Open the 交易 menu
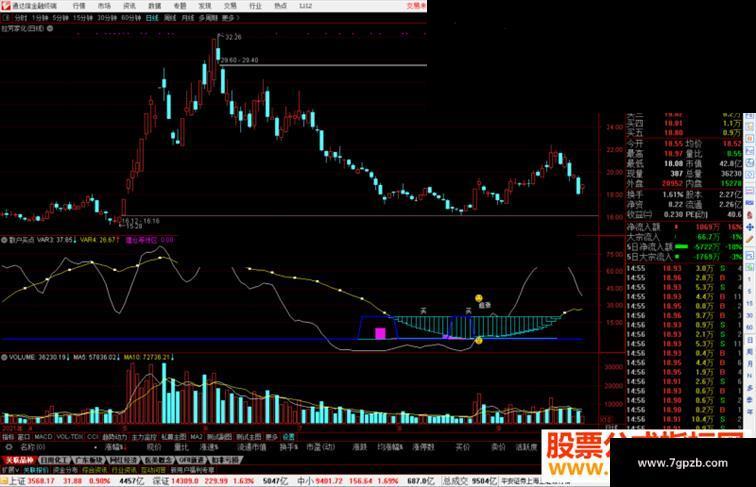756x487 pixels. click(230, 6)
